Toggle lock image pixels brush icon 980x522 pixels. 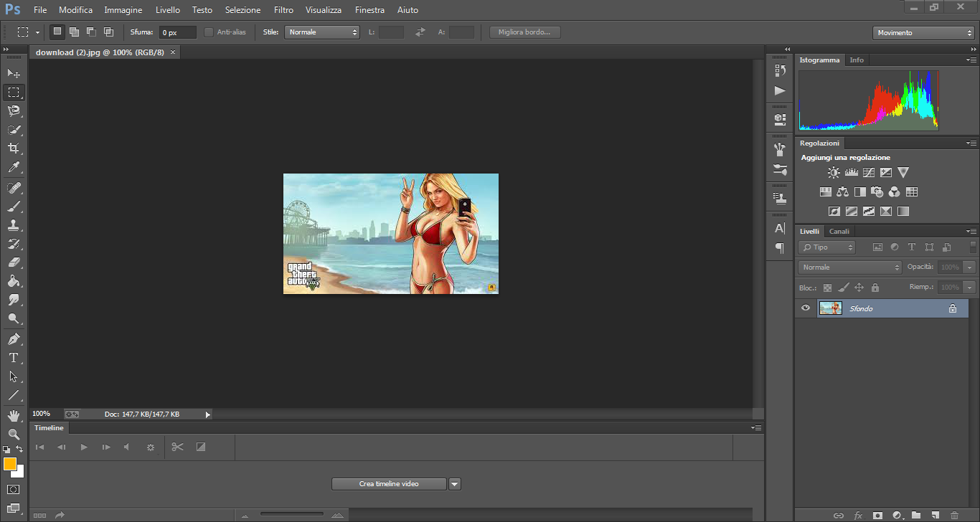point(844,288)
